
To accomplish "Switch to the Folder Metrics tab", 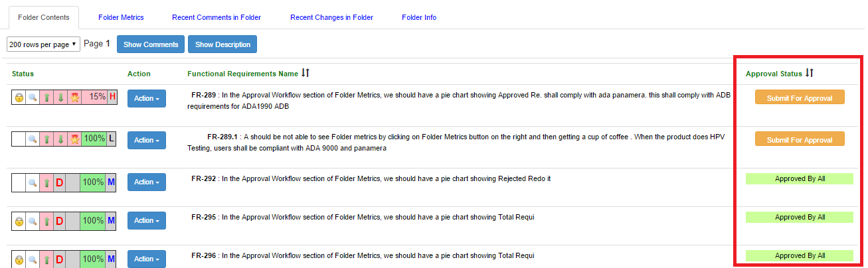I will (x=121, y=17).
